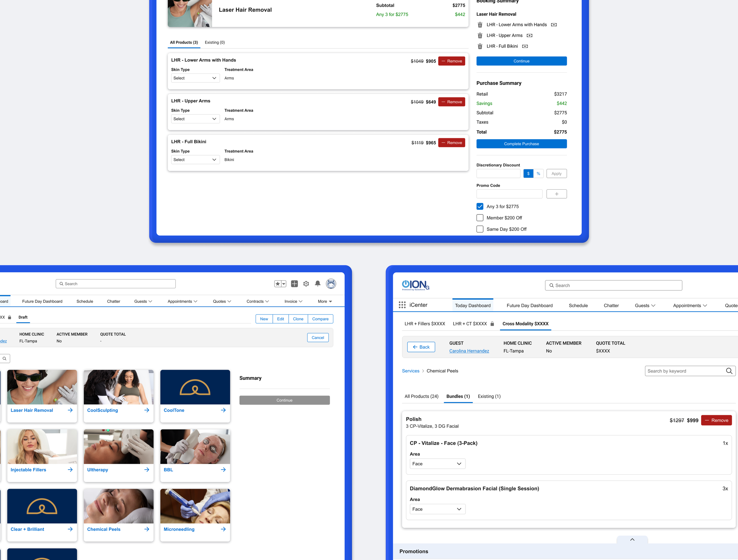Delete LHR - Upper Arms using its trash icon
This screenshot has width=738, height=560.
pyautogui.click(x=480, y=35)
